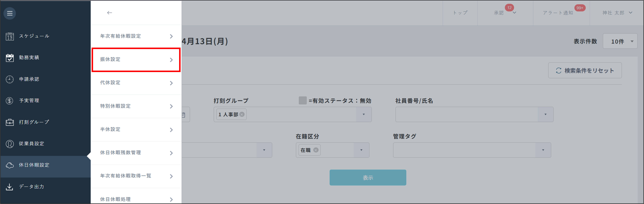Select 休日休暇設定 in sidebar
The width and height of the screenshot is (644, 204).
(45, 167)
